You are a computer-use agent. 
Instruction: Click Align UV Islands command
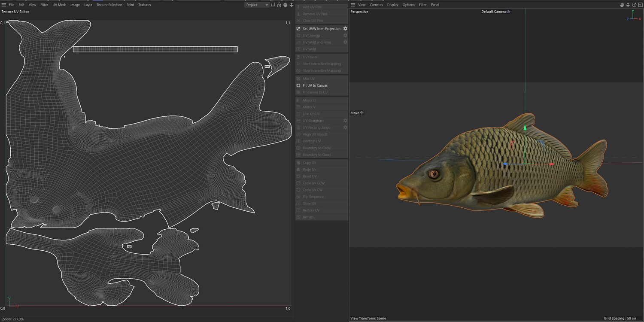pyautogui.click(x=322, y=134)
